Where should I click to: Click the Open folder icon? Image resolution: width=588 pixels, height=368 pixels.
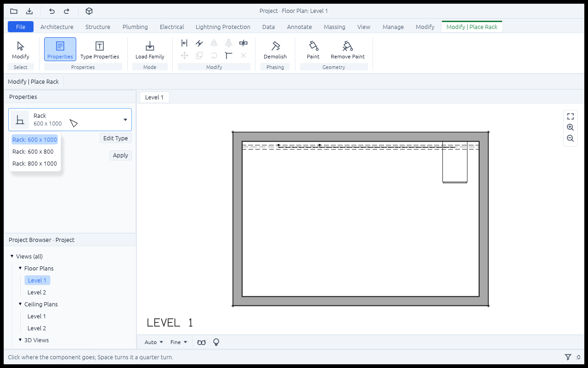(x=14, y=11)
